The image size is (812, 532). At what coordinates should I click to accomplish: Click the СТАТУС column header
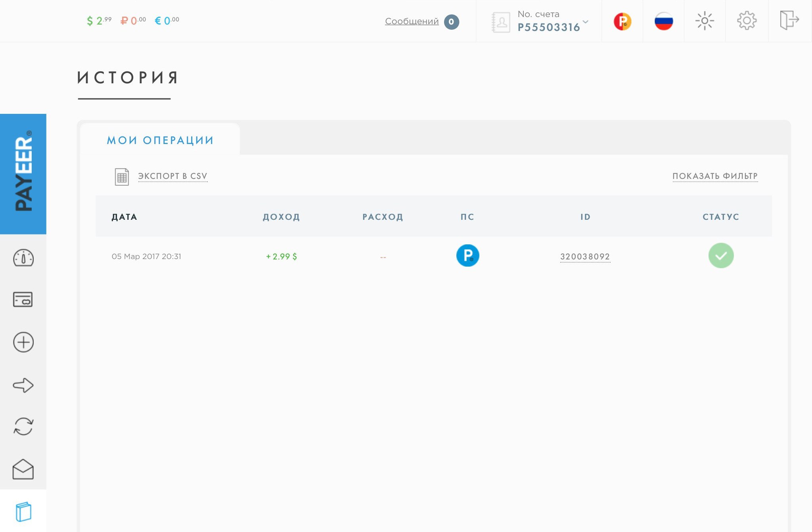click(721, 217)
